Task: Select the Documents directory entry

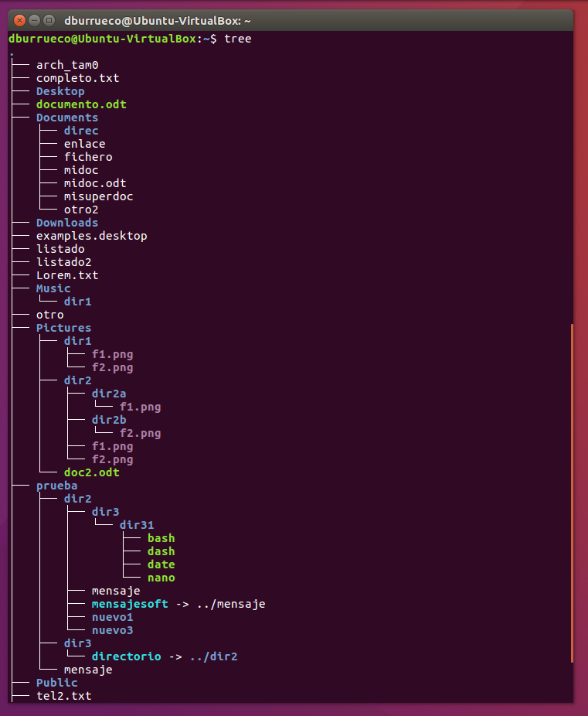Action: 67,118
